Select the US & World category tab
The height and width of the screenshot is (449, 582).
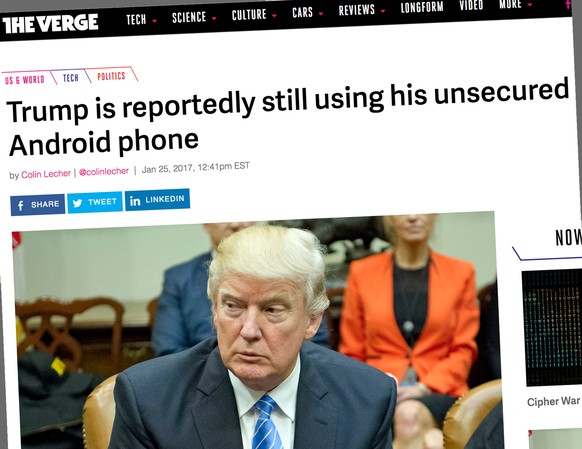point(25,79)
